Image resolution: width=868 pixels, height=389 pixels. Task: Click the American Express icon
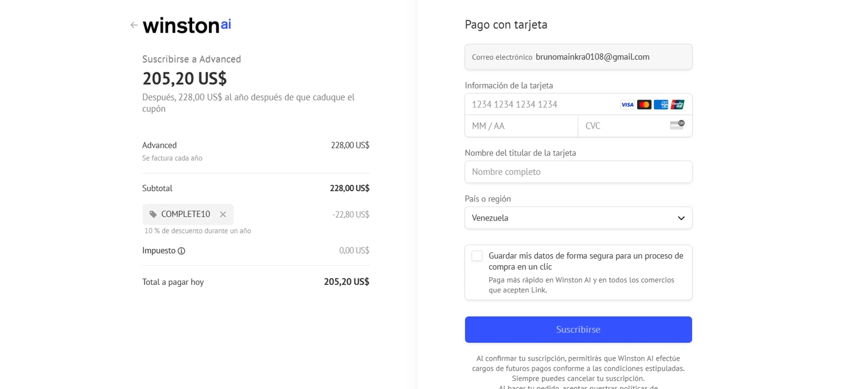pos(661,105)
